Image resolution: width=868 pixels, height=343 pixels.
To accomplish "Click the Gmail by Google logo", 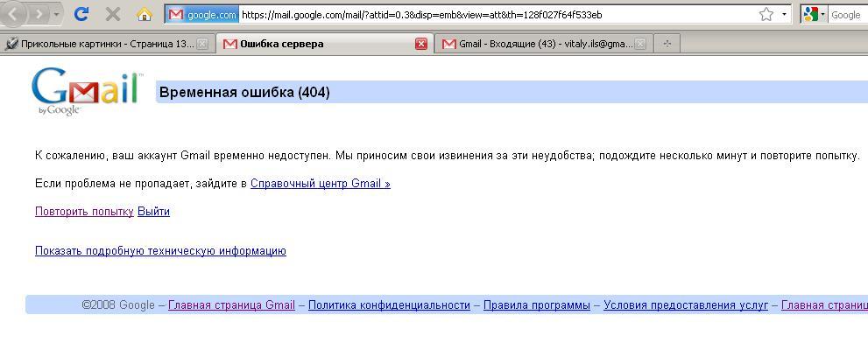I will (87, 92).
